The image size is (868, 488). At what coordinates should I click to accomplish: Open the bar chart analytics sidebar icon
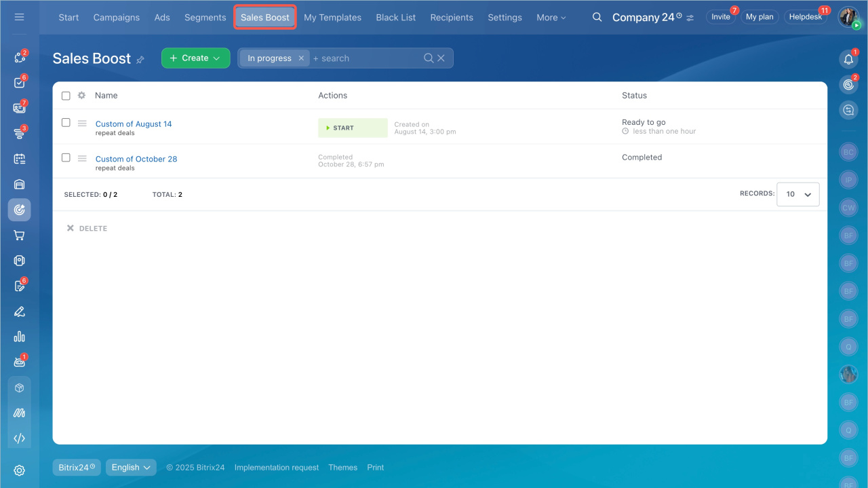(x=19, y=337)
